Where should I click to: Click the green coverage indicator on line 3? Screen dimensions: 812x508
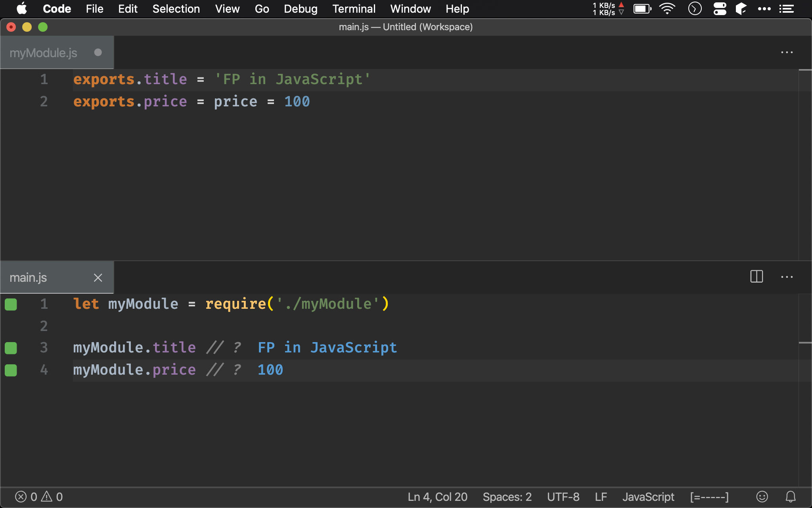(x=11, y=348)
